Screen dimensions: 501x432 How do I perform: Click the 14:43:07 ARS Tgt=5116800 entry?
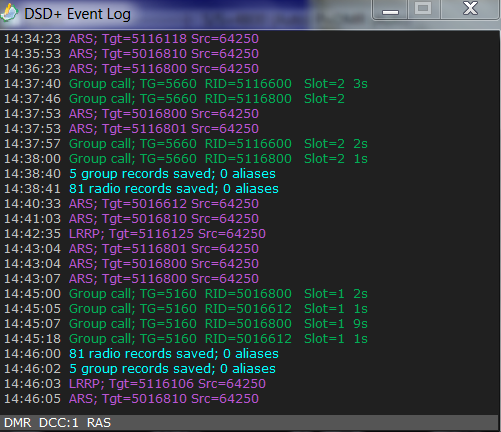coord(131,279)
